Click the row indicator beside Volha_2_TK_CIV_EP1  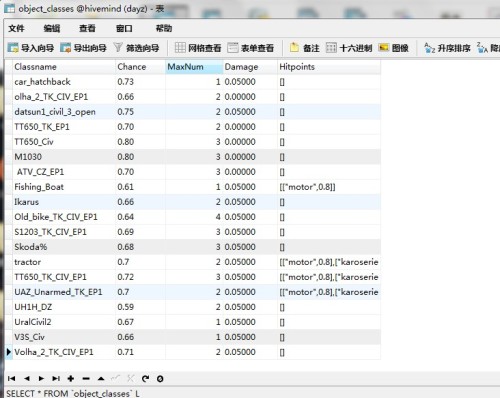point(9,352)
